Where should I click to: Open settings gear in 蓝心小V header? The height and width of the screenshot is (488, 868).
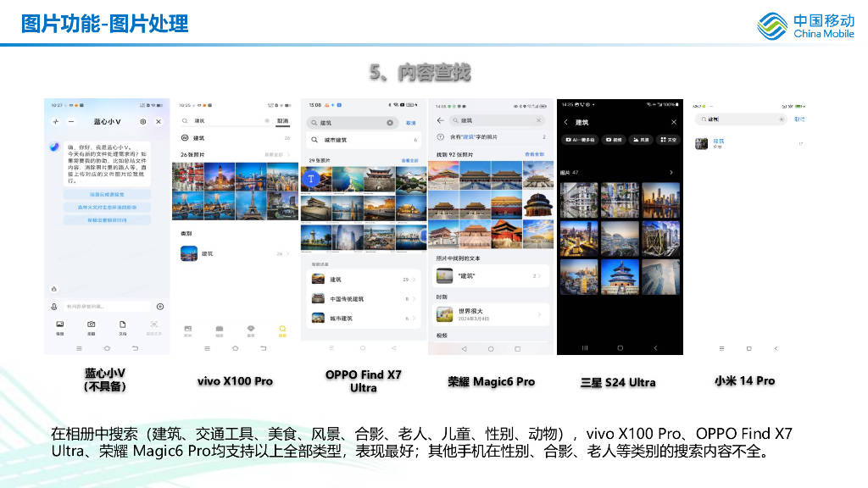tap(142, 122)
